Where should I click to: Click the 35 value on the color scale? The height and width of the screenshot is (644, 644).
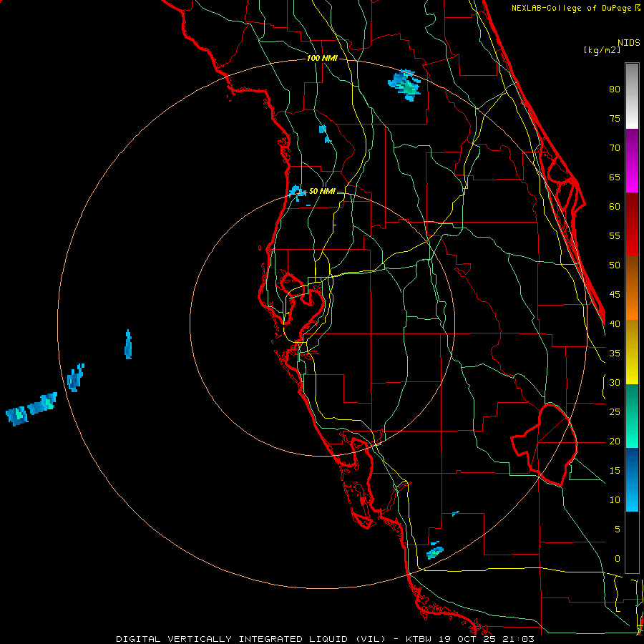tap(615, 353)
